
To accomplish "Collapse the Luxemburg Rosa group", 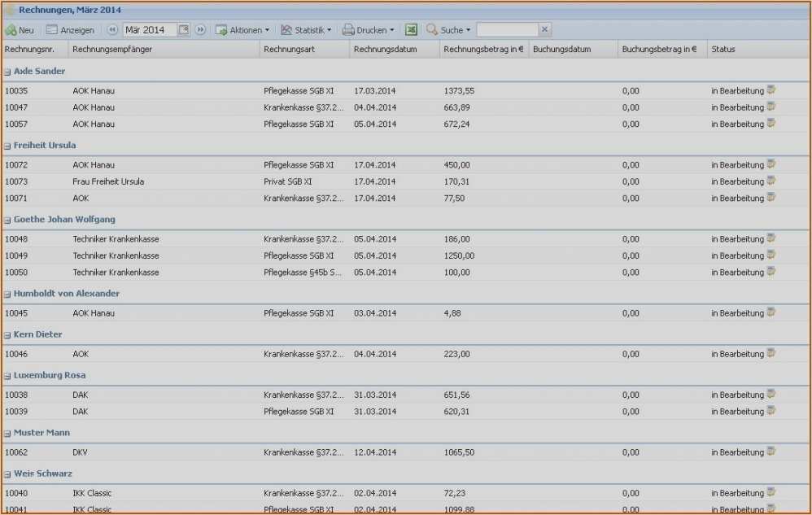I will (7, 376).
